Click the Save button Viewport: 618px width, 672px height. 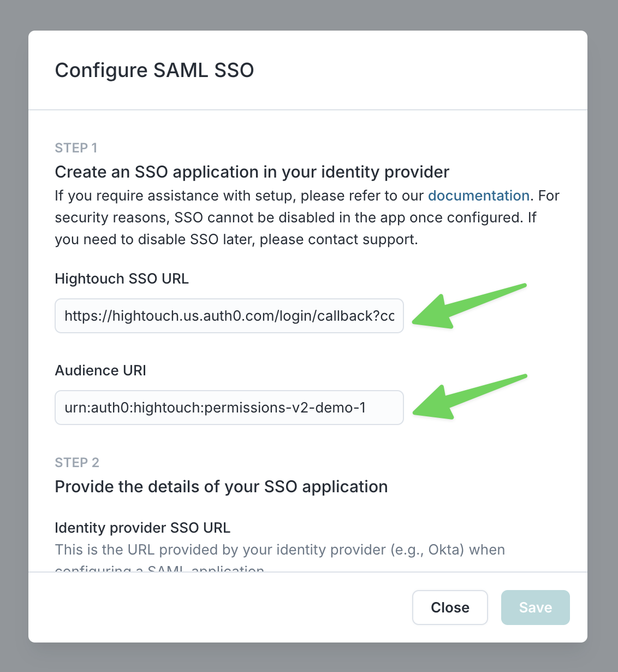pos(535,608)
